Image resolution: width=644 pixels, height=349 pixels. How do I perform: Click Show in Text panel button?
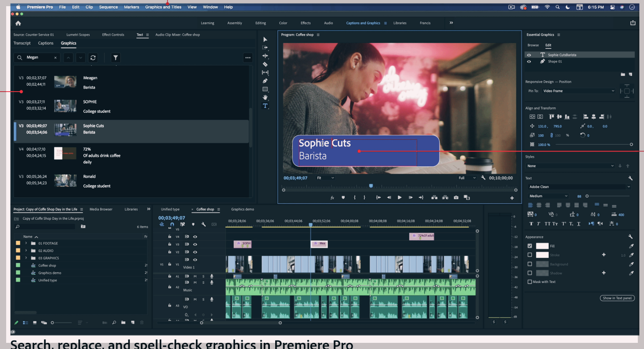point(617,298)
